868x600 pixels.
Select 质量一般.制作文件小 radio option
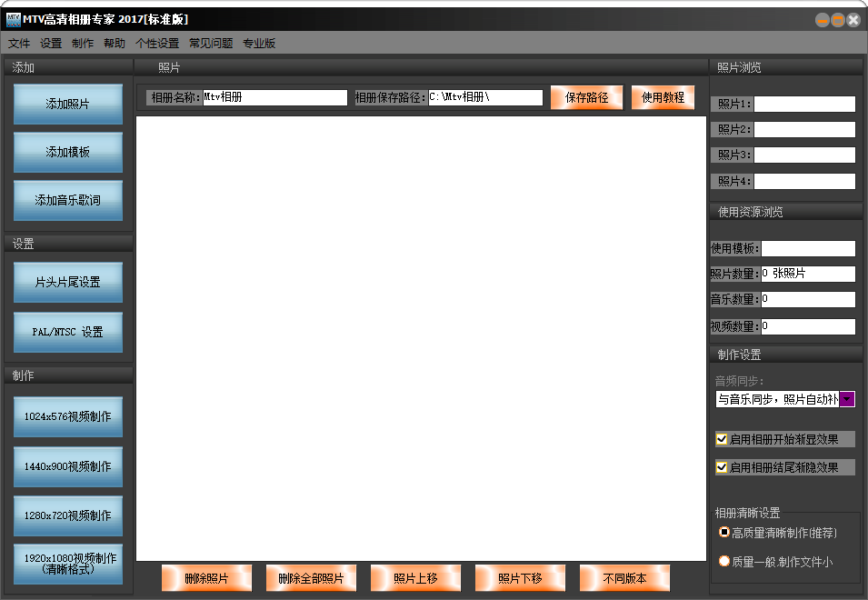724,561
